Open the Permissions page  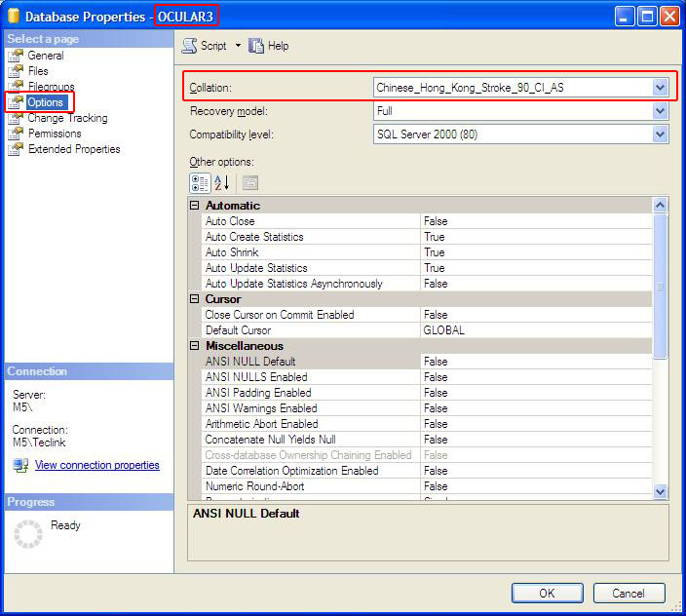[55, 134]
